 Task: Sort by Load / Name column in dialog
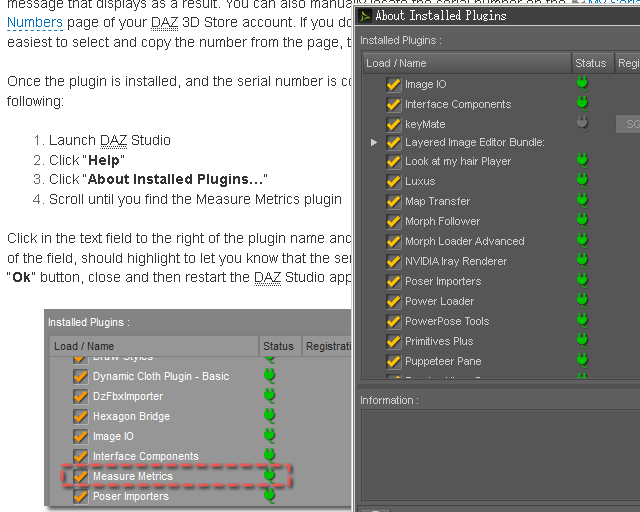click(467, 63)
